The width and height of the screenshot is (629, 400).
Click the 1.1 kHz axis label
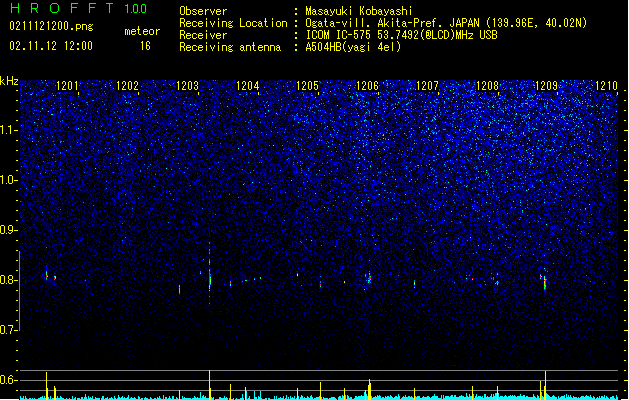[9, 130]
